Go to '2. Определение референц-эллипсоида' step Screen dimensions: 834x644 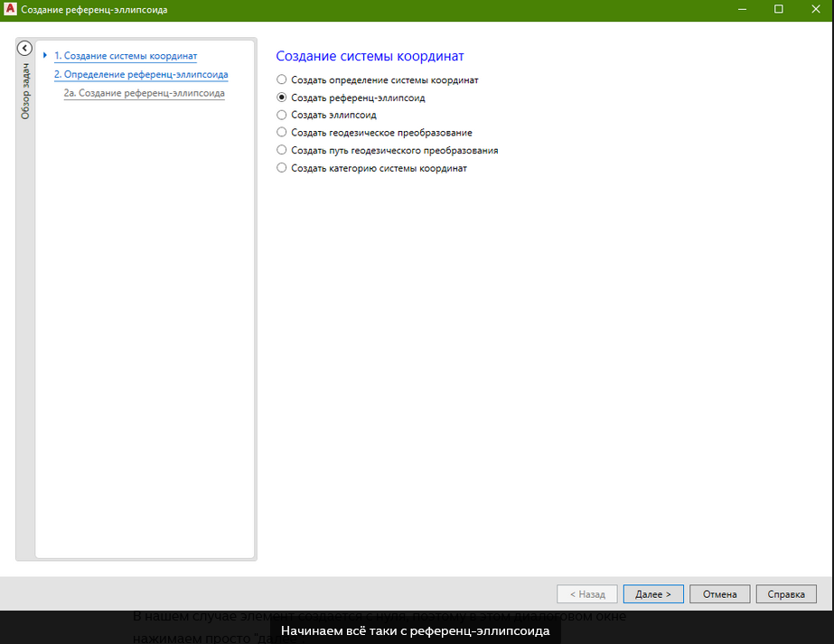click(x=140, y=74)
